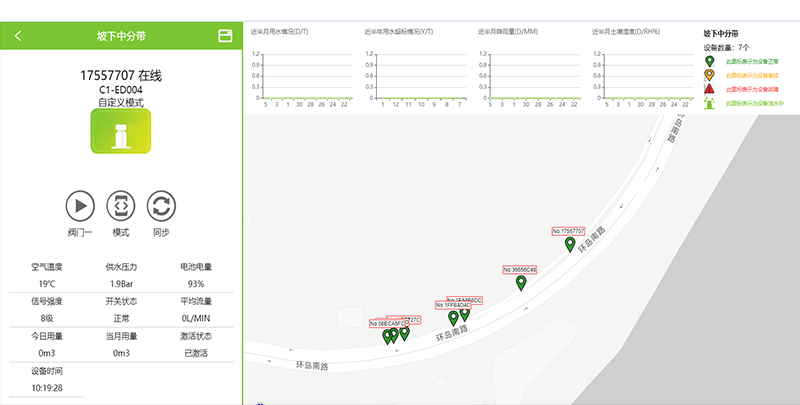
Task: Click the orange offline-device legend marker icon
Action: pyautogui.click(x=709, y=75)
